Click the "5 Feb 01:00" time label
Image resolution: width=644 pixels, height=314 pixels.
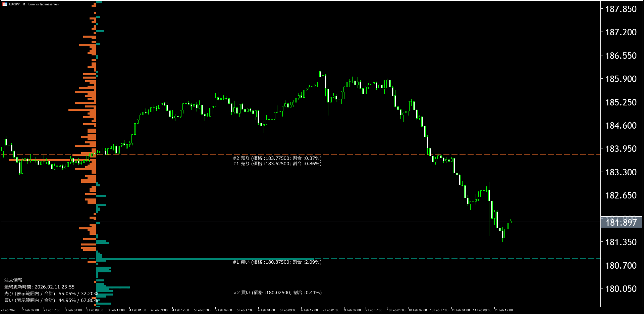click(x=202, y=310)
